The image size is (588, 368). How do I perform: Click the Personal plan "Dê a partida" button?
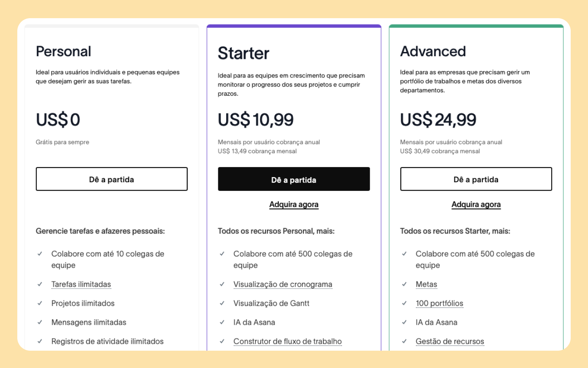coord(112,179)
